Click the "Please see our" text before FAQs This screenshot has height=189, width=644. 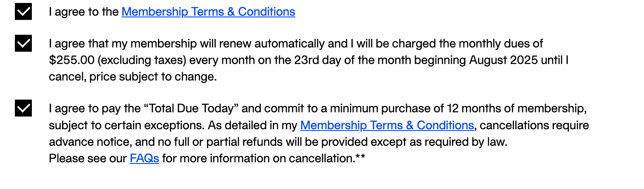(x=88, y=158)
